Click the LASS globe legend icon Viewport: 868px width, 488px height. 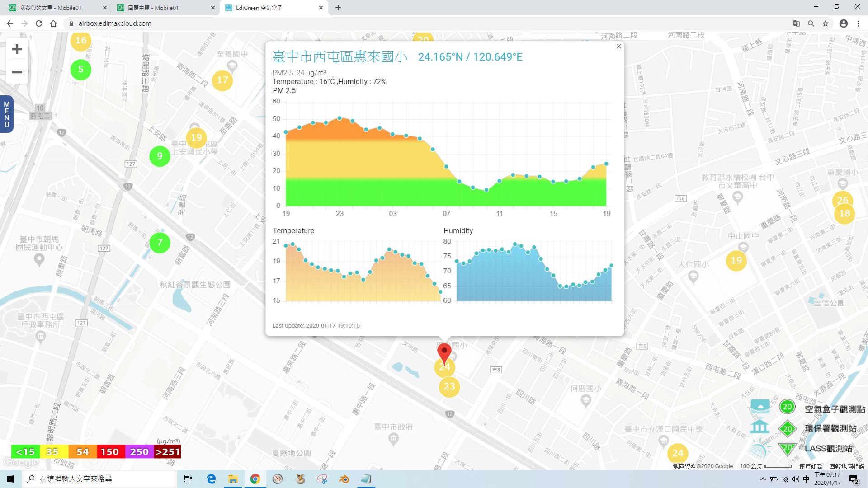point(760,449)
